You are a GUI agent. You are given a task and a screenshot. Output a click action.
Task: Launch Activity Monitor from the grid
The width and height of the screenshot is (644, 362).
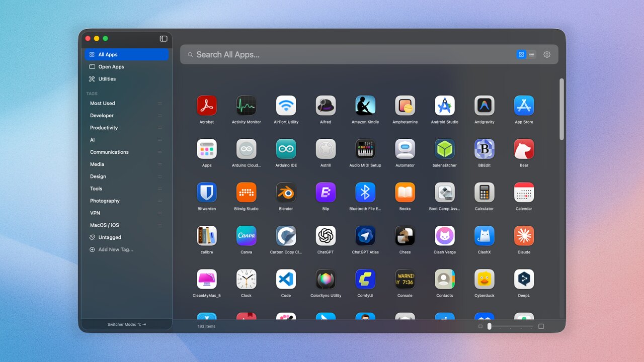pyautogui.click(x=247, y=106)
